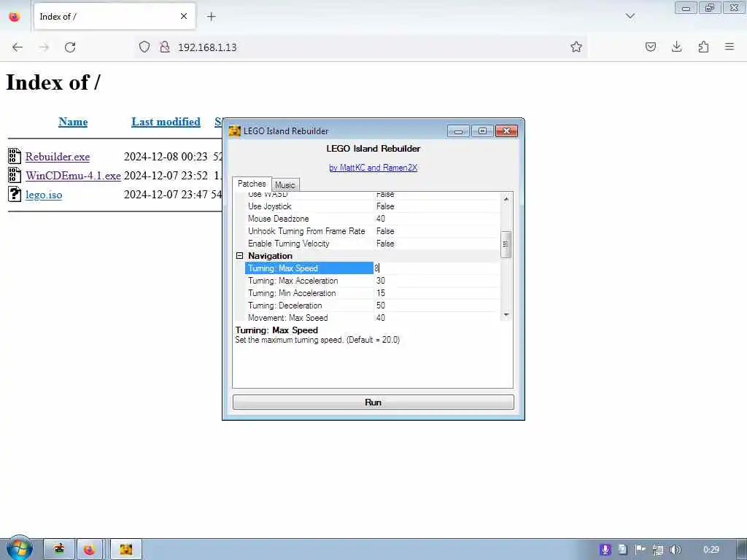Click the Firefox forward arrow

44,47
